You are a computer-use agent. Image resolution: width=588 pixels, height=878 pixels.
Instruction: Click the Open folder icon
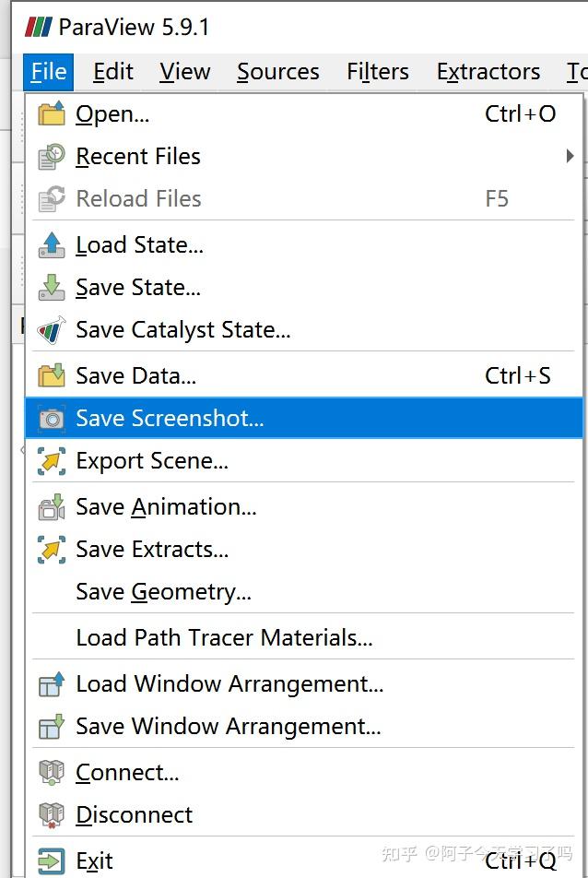click(x=52, y=114)
